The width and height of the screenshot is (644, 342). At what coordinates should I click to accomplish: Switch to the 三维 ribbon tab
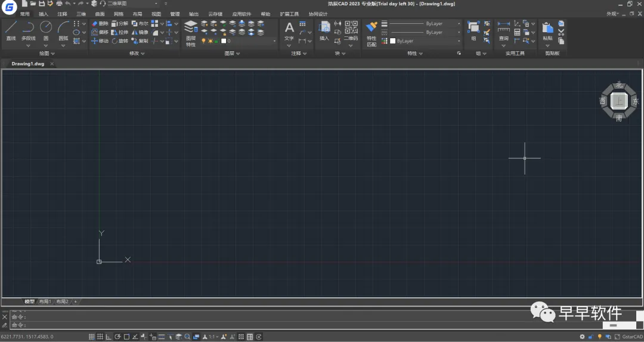[x=81, y=14]
